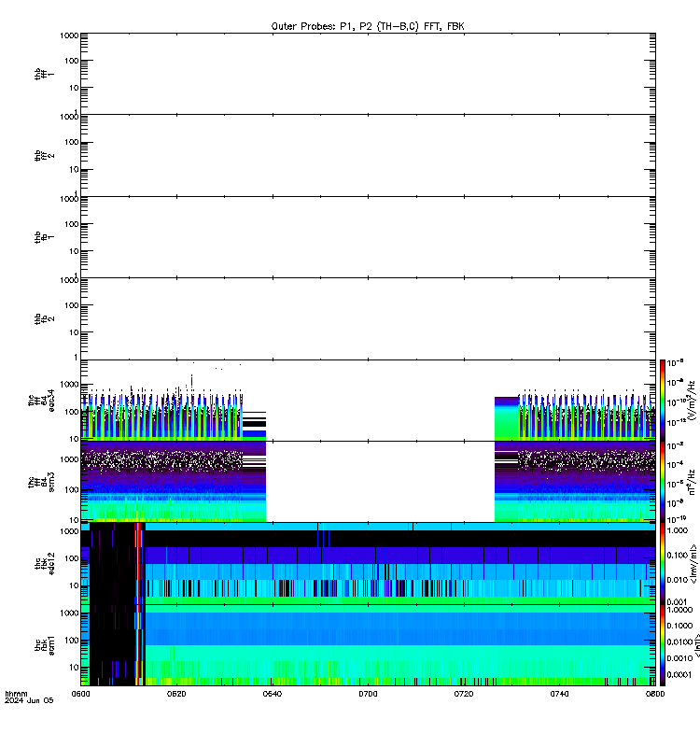Click the "hhmm" axis unit label

point(16,694)
